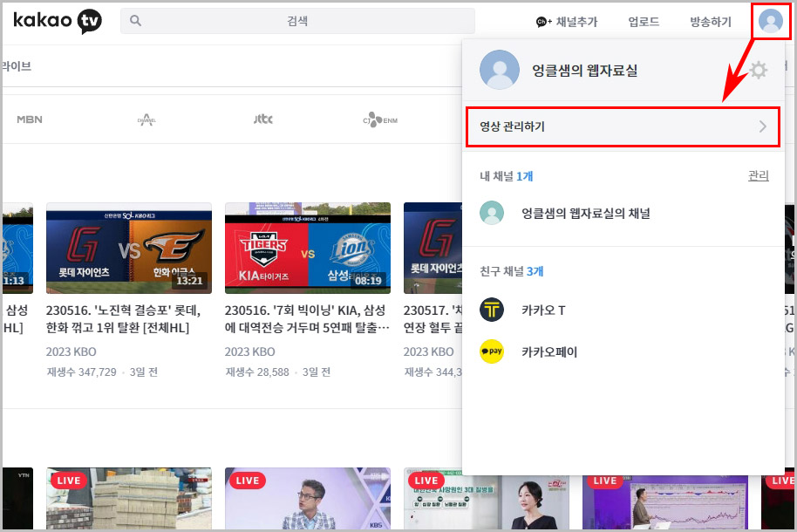Open the kakao tv home logo
Viewport: 797px width, 532px height.
coord(58,21)
